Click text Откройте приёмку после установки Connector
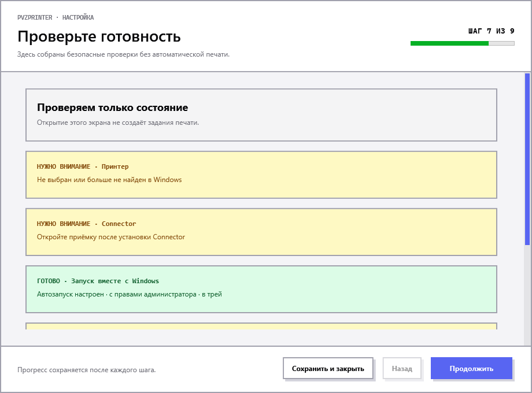The image size is (532, 393). click(x=111, y=237)
